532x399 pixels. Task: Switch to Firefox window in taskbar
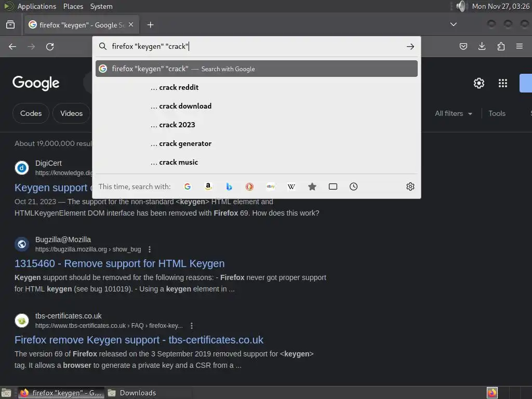coord(61,393)
